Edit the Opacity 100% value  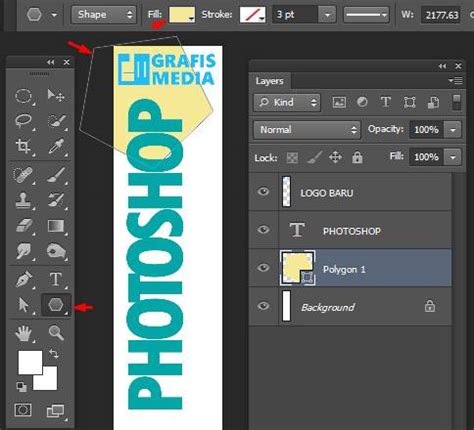426,130
